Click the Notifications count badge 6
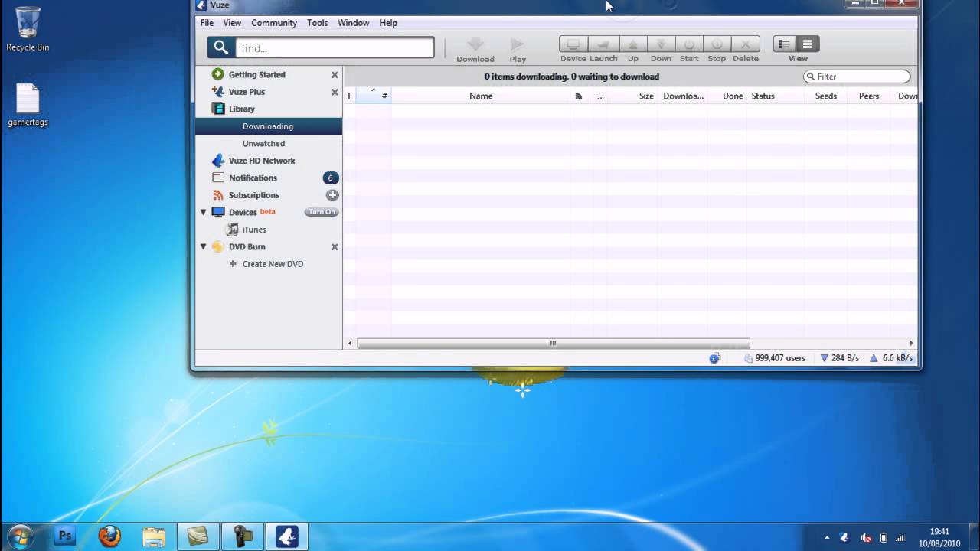Image resolution: width=980 pixels, height=551 pixels. pyautogui.click(x=331, y=178)
